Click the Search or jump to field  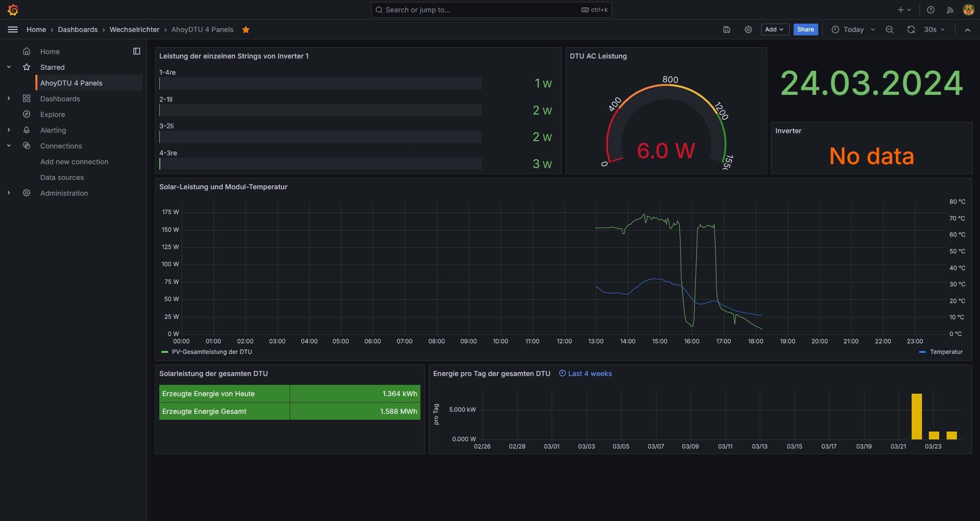491,10
